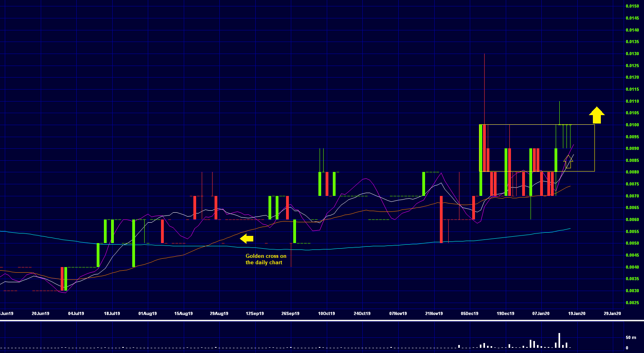The image size is (644, 353).
Task: Click the 0.0040 price axis label
Action: (632, 267)
